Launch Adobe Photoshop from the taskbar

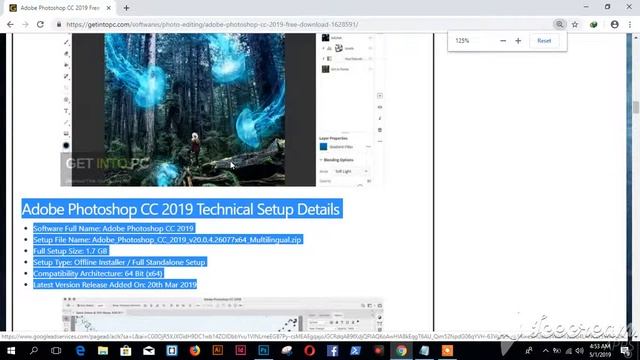click(264, 351)
